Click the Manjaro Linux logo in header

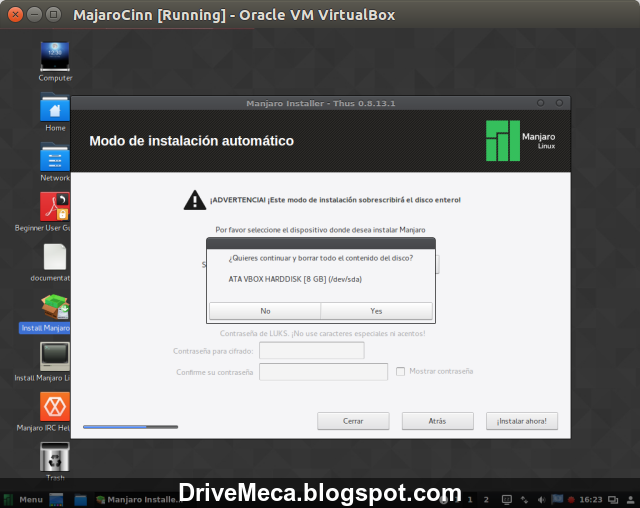click(520, 141)
